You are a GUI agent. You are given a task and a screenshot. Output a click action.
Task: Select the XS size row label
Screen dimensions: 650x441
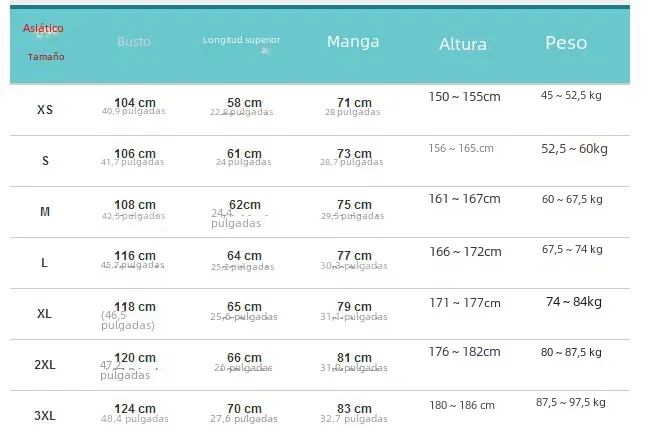[x=45, y=109]
